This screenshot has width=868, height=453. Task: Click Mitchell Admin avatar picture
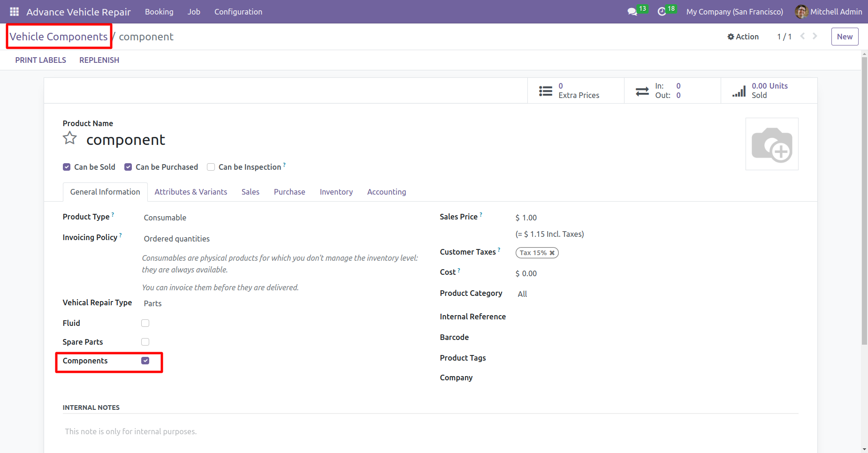click(801, 12)
